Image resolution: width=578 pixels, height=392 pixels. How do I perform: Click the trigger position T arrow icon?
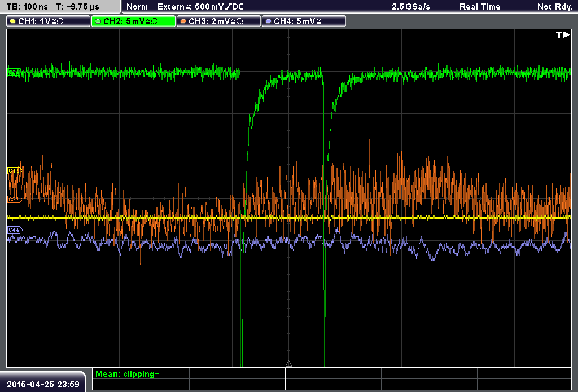pos(563,34)
